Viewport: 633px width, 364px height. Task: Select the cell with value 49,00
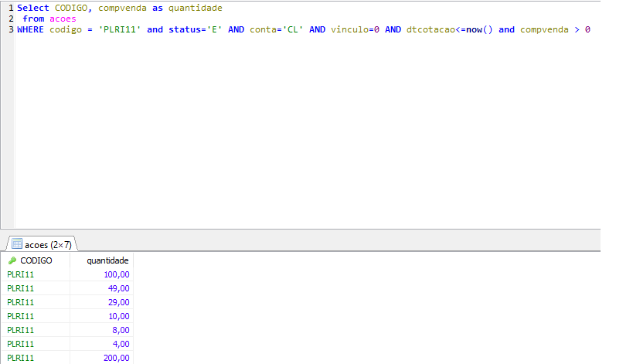pos(102,288)
